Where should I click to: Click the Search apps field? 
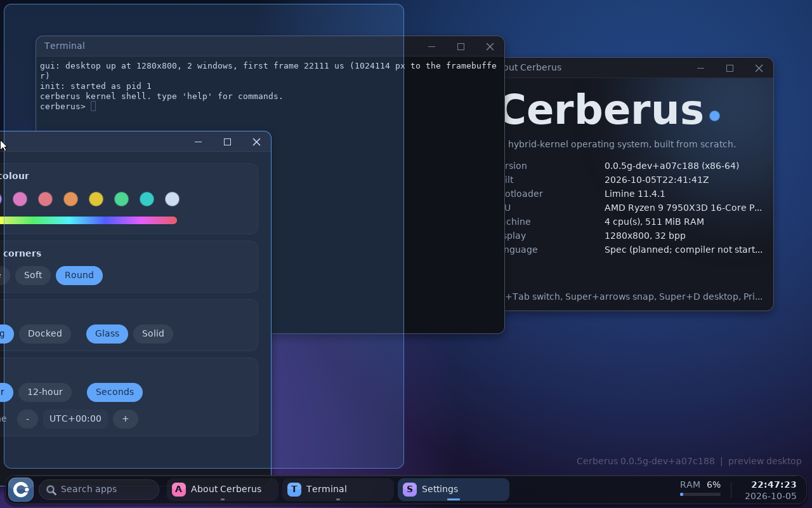click(99, 489)
